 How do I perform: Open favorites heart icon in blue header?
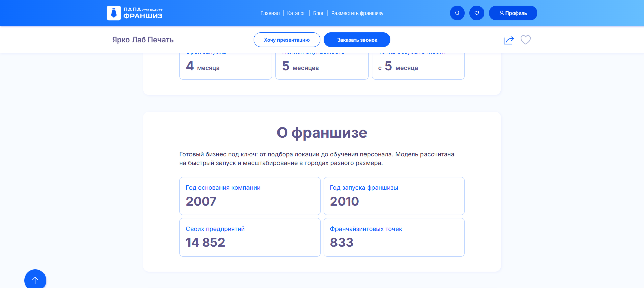pyautogui.click(x=477, y=13)
